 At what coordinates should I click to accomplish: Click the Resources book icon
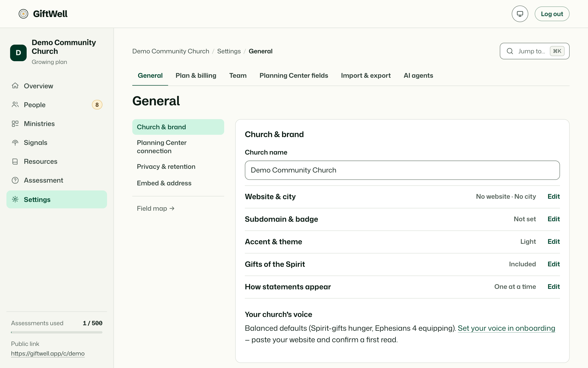15,162
